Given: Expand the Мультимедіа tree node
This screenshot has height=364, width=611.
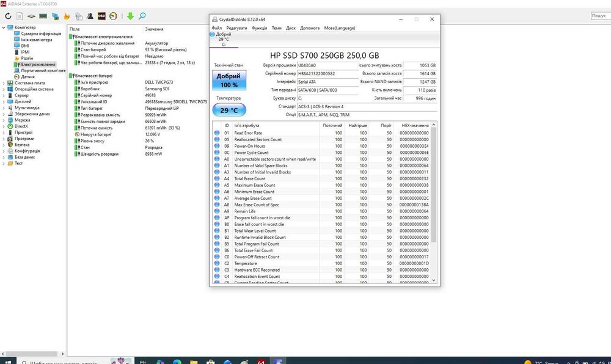Looking at the screenshot, I should pyautogui.click(x=4, y=108).
